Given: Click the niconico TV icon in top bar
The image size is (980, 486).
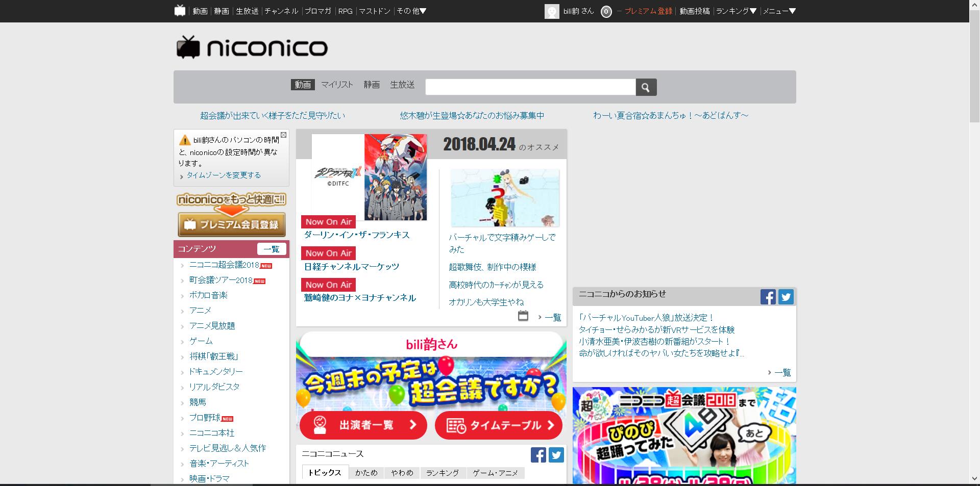Looking at the screenshot, I should click(180, 11).
